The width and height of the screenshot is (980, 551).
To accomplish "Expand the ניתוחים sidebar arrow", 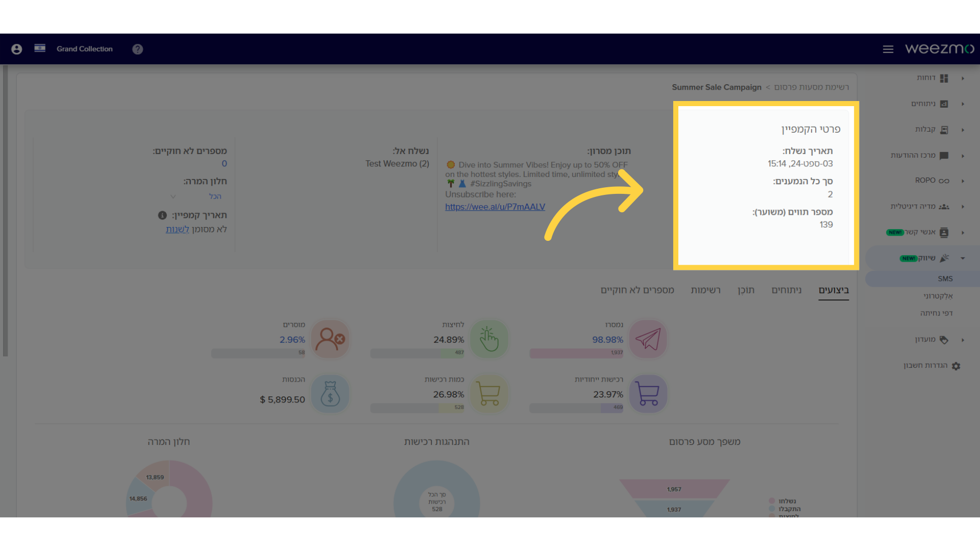I will pyautogui.click(x=963, y=104).
